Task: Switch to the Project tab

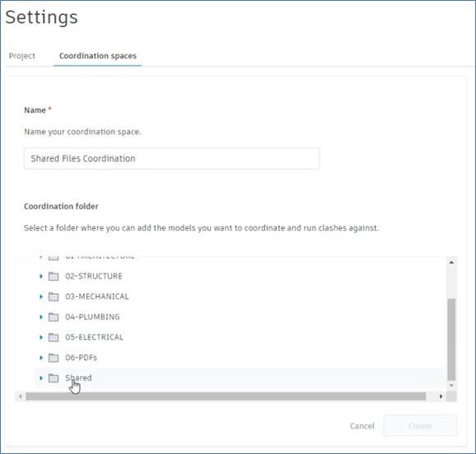Action: (x=22, y=56)
